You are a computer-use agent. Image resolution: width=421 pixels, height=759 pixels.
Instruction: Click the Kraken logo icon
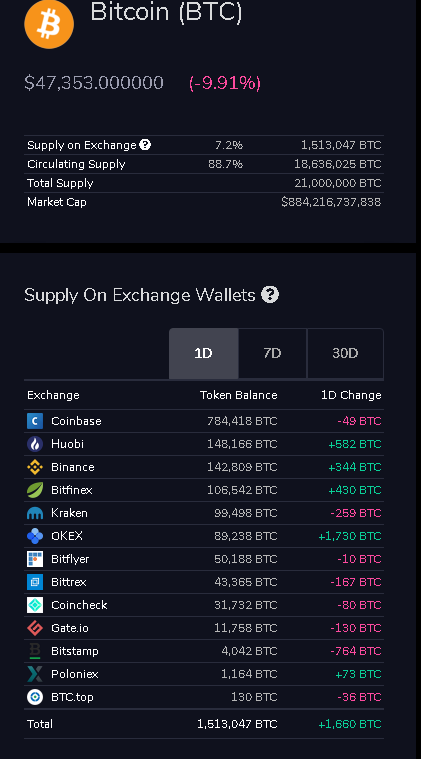(x=35, y=513)
